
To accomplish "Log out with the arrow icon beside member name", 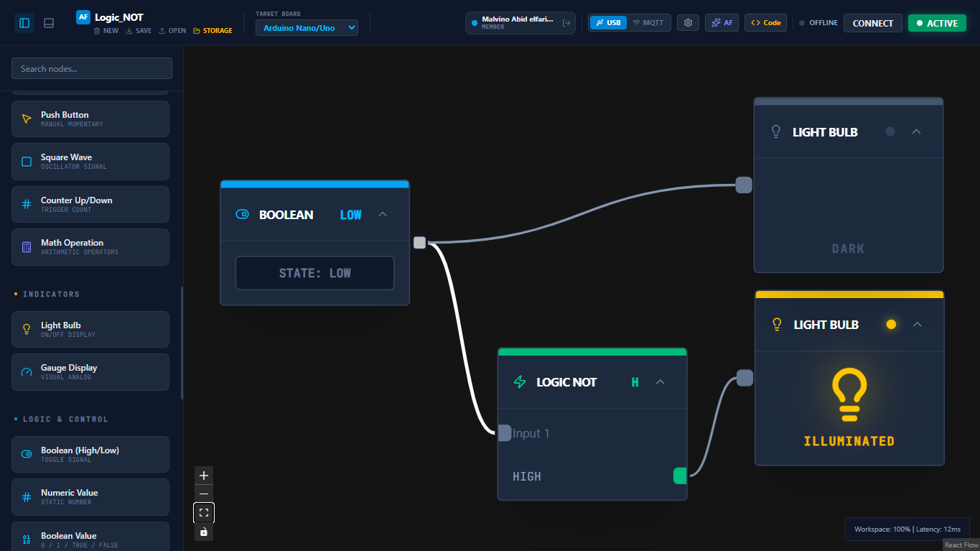I will click(566, 23).
